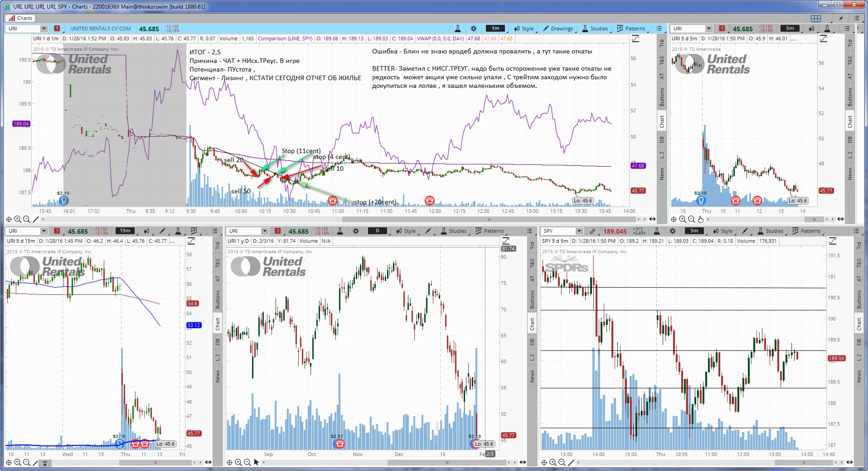Screen dimensions: 868x471
Task: Click the studies flask icon in URI 5m chart toolbar
Action: (x=827, y=29)
